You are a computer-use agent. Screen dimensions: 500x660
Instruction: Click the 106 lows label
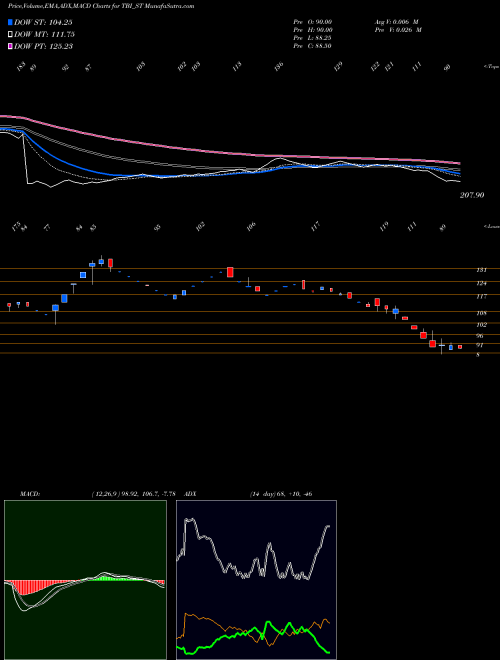tap(251, 226)
